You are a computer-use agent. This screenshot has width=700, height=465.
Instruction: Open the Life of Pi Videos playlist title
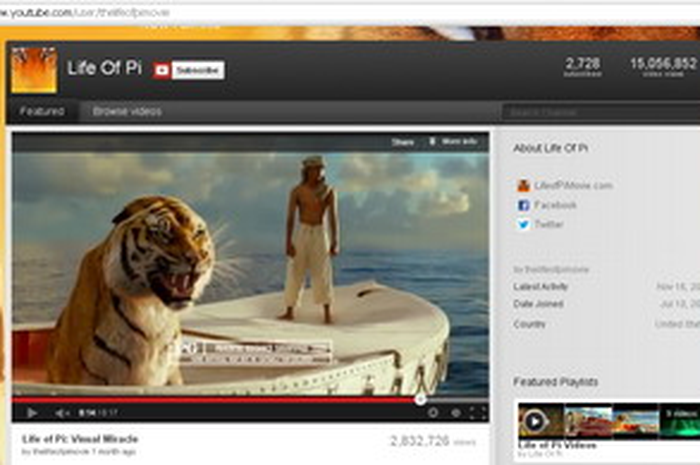coord(557,445)
